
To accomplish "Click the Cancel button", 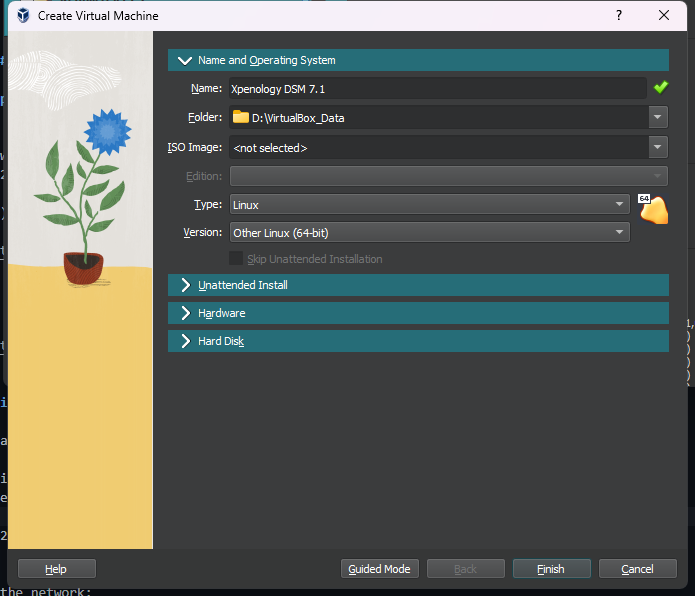I will 638,569.
